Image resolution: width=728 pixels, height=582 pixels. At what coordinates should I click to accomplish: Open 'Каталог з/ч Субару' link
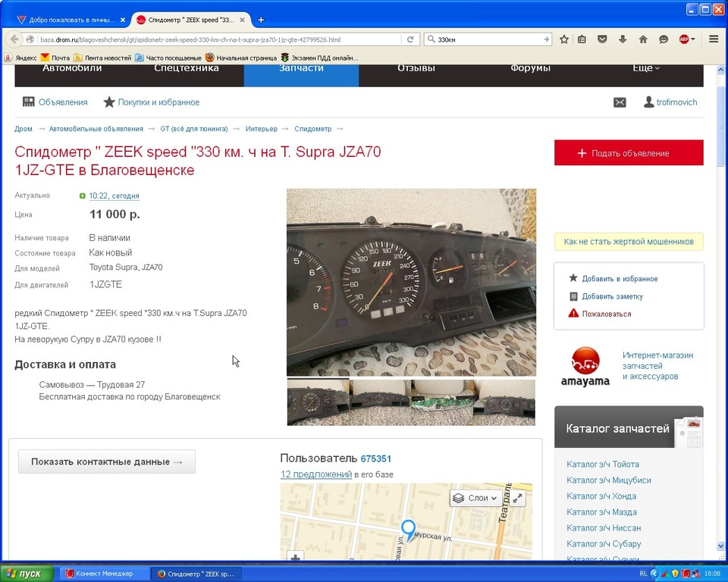604,543
